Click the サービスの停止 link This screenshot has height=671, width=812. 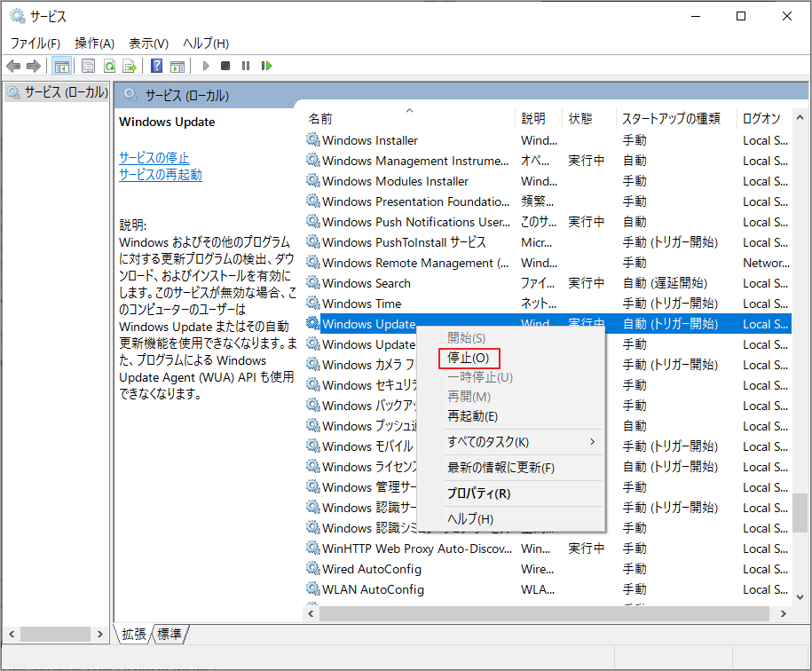(x=154, y=157)
